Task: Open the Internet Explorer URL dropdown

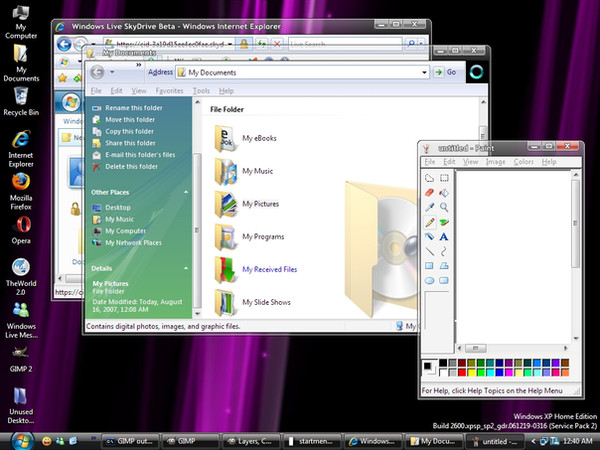Action: 230,44
